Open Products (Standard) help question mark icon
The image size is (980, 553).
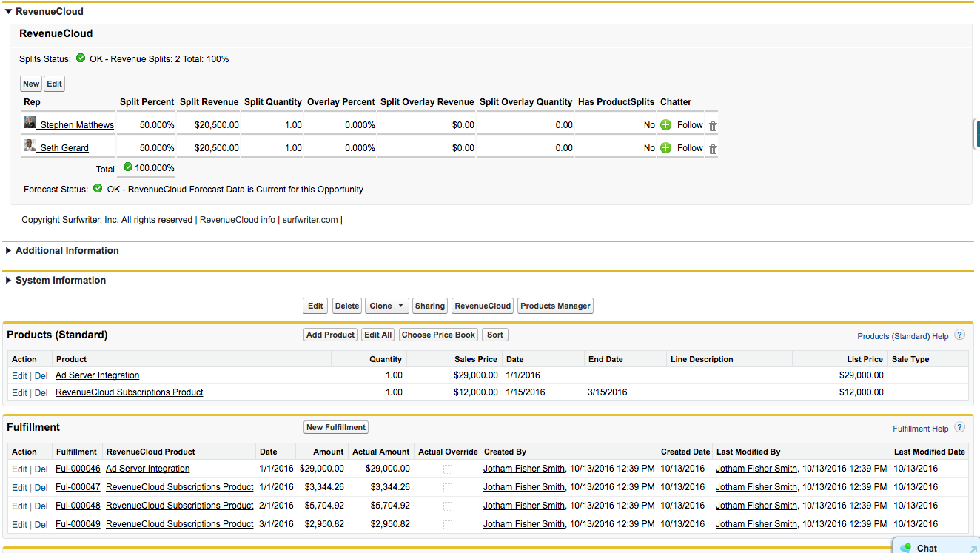[x=959, y=335]
